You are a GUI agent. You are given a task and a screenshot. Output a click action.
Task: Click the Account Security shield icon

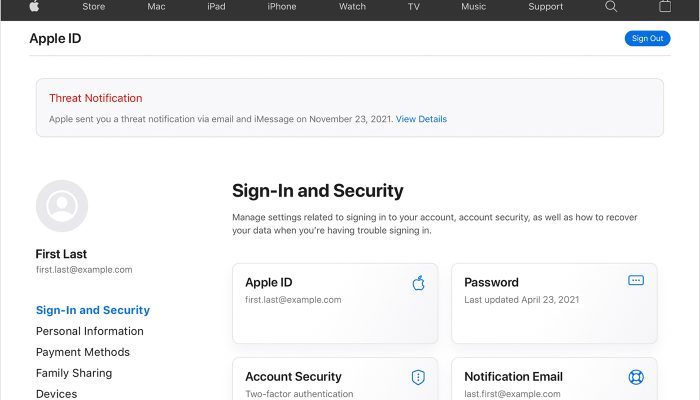point(418,377)
